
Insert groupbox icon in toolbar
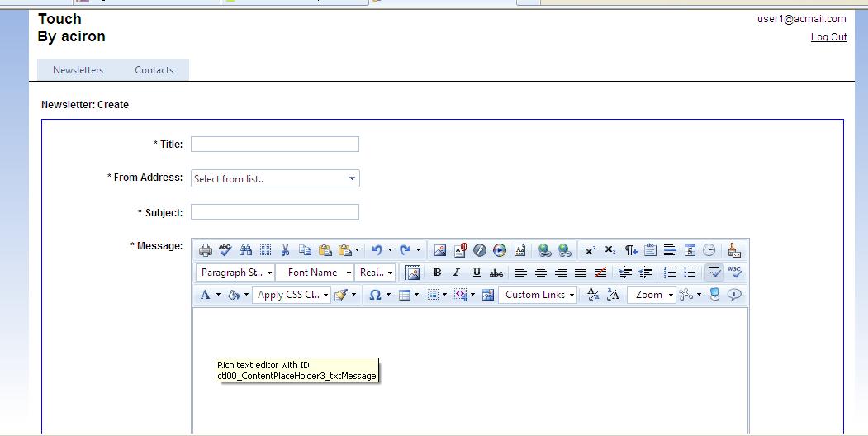click(650, 250)
